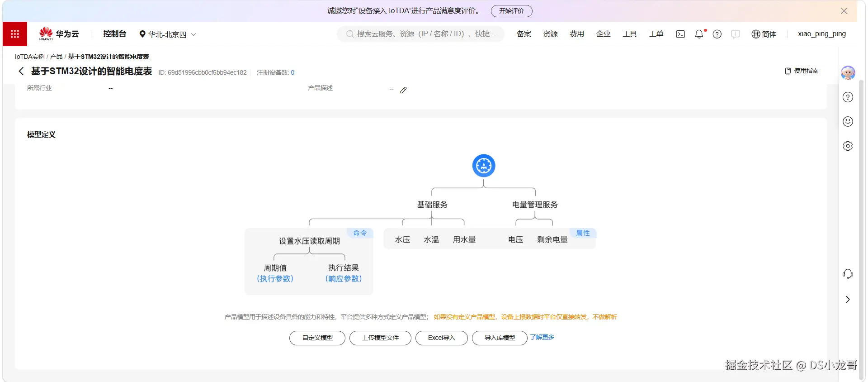Open the notifications bell
Viewport: 868px width, 382px height.
pos(699,34)
